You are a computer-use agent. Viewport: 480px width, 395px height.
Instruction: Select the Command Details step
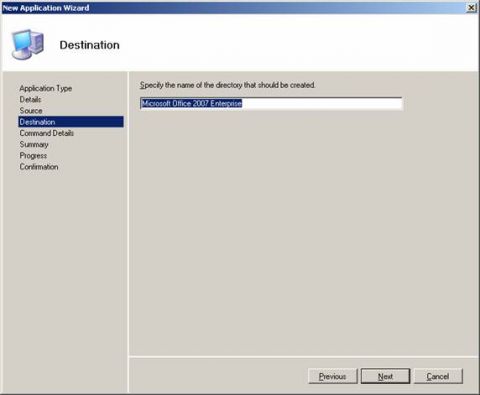(x=47, y=133)
